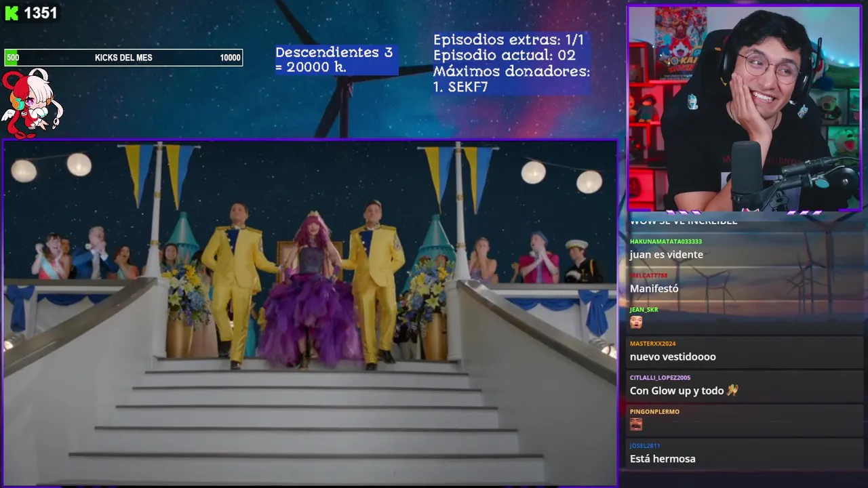Click the emote posted by PINGONPLERMO
This screenshot has width=868, height=488.
click(x=636, y=424)
